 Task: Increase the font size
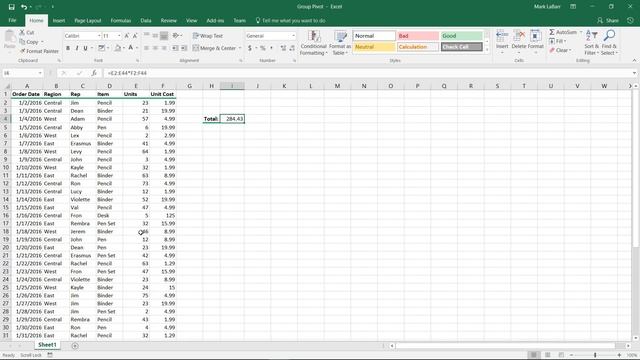point(127,36)
